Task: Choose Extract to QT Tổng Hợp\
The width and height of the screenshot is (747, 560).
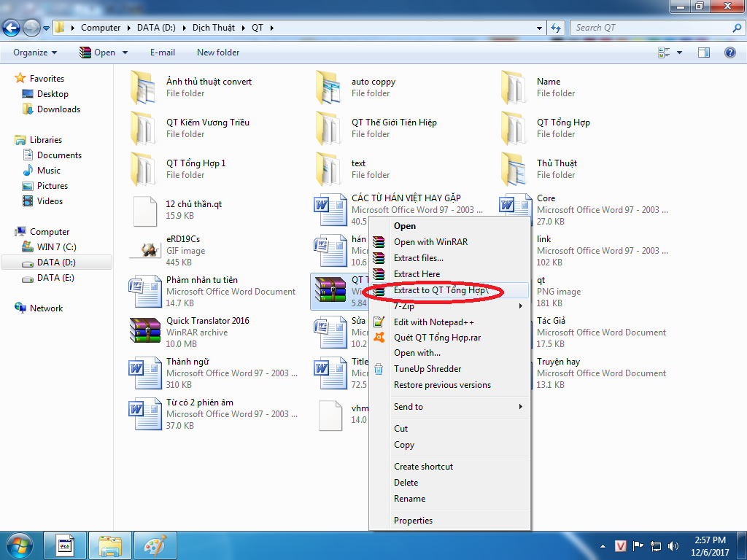Action: coord(439,290)
